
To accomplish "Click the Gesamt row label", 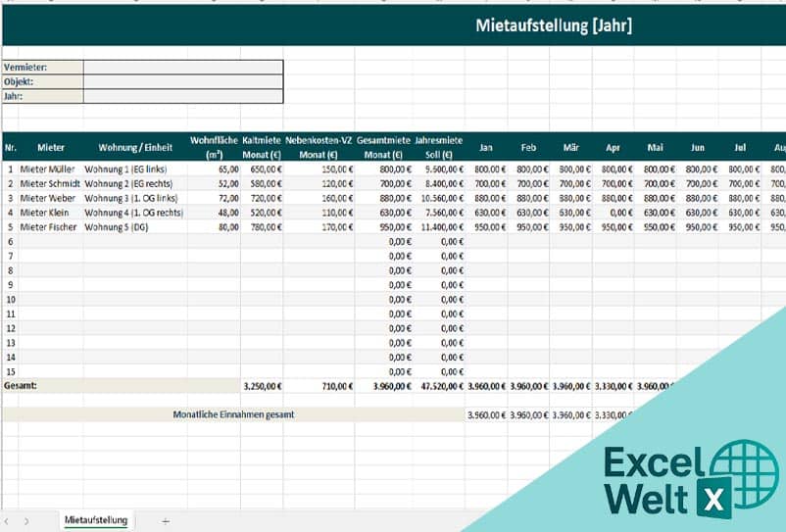I will [20, 386].
